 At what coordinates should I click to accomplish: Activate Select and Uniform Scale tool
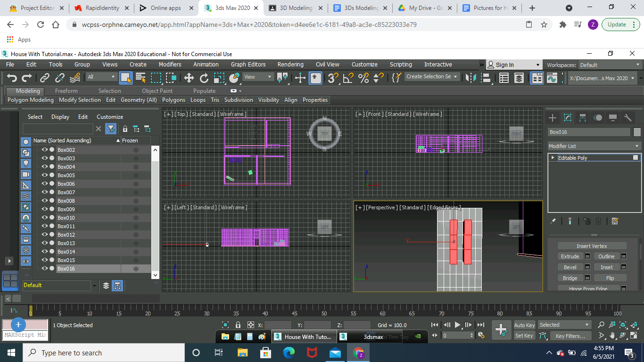[219, 78]
